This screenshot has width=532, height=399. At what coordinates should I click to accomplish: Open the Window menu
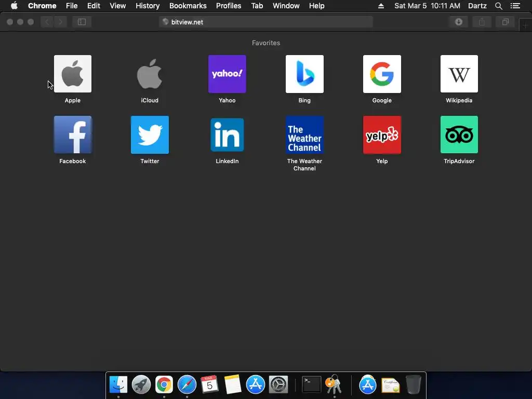coord(286,6)
